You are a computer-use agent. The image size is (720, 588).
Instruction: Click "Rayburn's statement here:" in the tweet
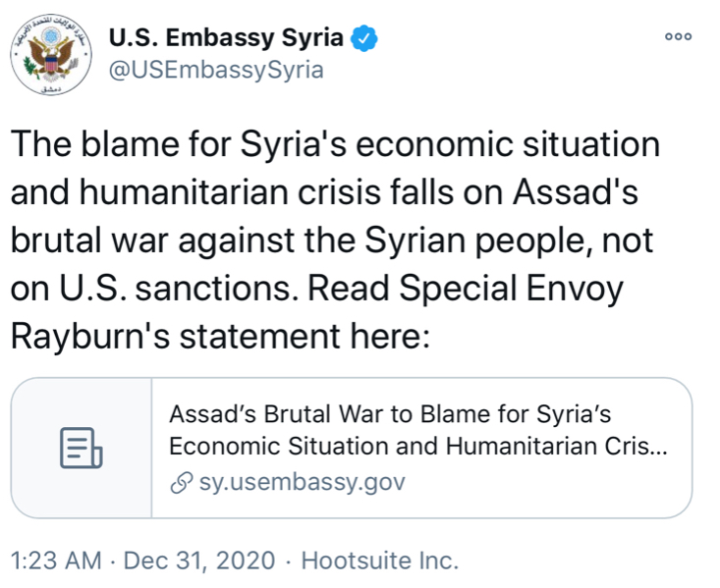click(x=220, y=336)
